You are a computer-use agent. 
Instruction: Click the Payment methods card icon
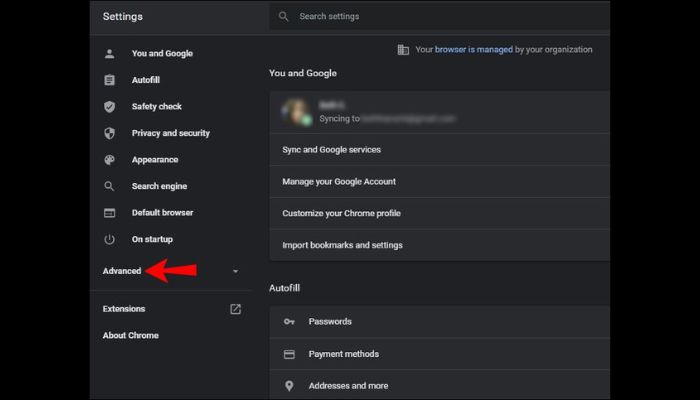pyautogui.click(x=289, y=354)
